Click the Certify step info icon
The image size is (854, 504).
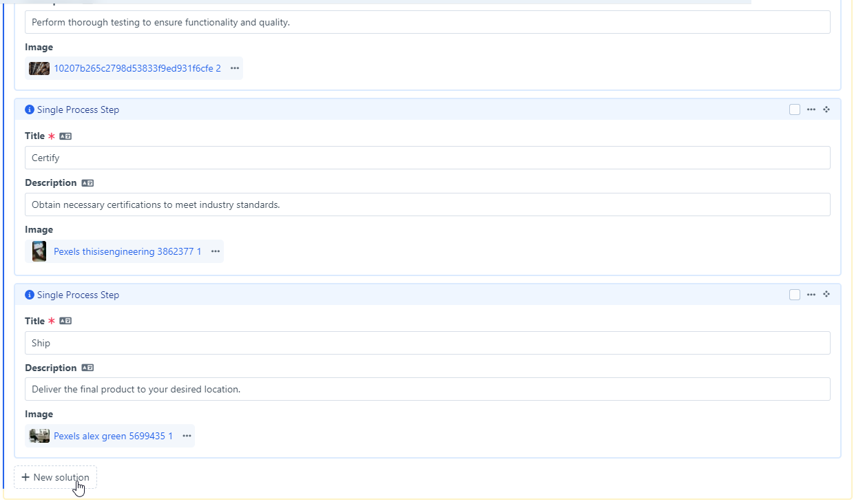pyautogui.click(x=30, y=109)
